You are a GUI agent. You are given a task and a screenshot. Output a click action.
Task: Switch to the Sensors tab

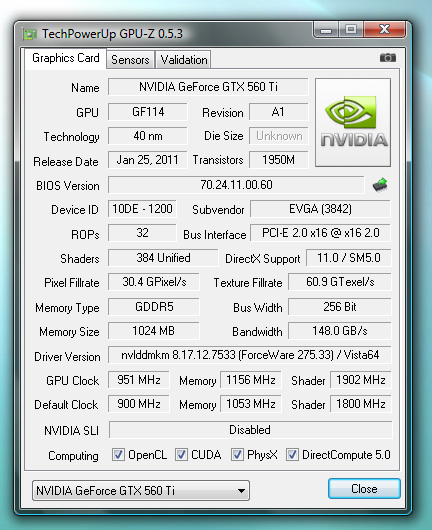point(130,60)
